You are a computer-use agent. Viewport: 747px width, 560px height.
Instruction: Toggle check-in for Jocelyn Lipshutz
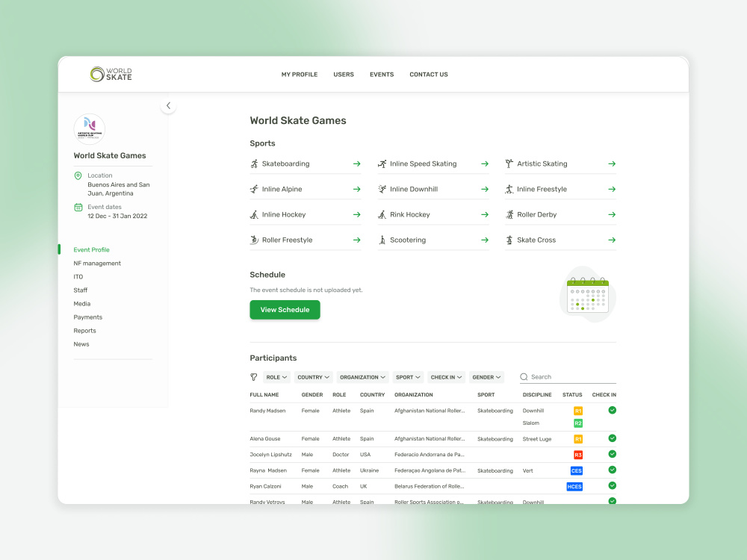[x=613, y=454]
